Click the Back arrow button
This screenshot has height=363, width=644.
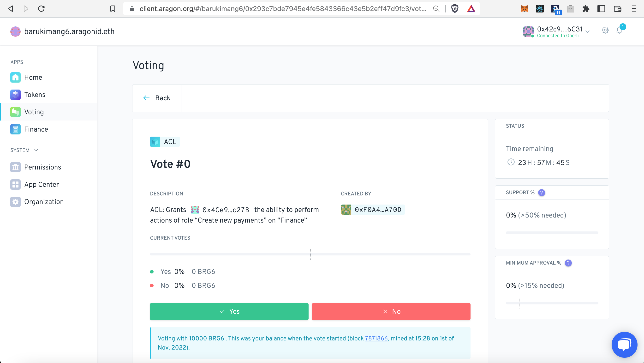(x=157, y=98)
